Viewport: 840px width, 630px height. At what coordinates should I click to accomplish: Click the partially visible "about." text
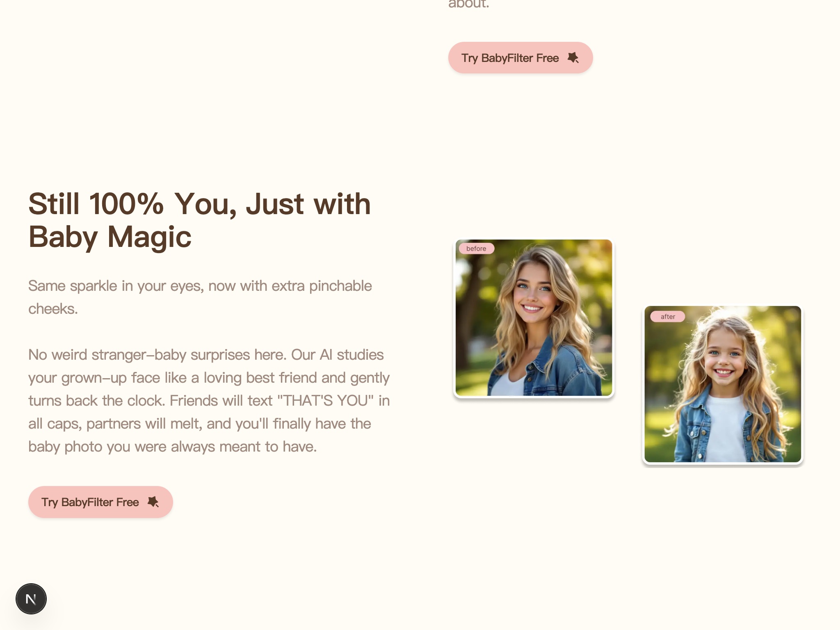coord(468,4)
